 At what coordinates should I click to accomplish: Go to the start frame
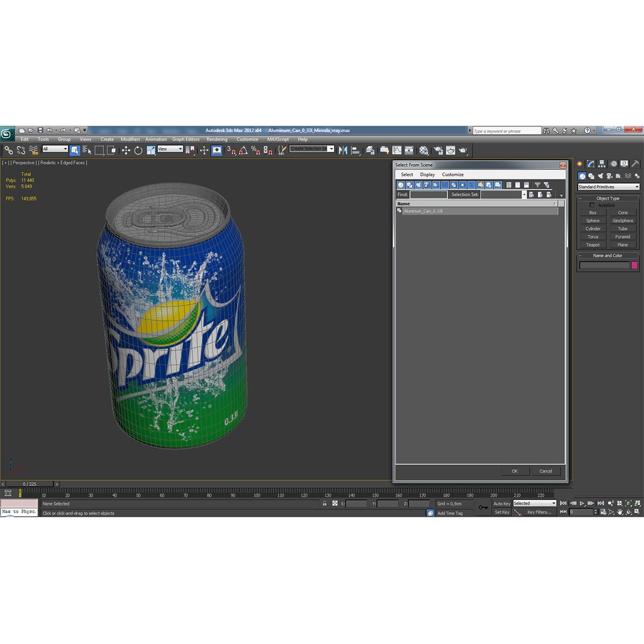pos(563,503)
